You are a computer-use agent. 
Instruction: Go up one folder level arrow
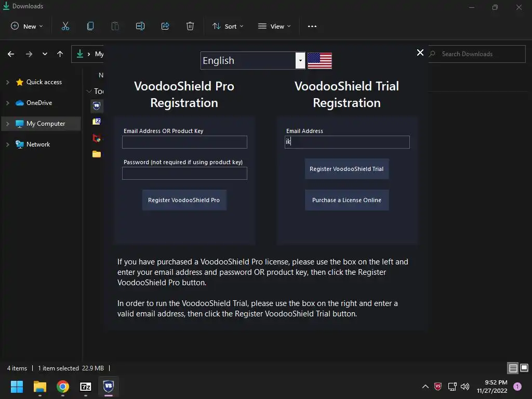coord(60,54)
